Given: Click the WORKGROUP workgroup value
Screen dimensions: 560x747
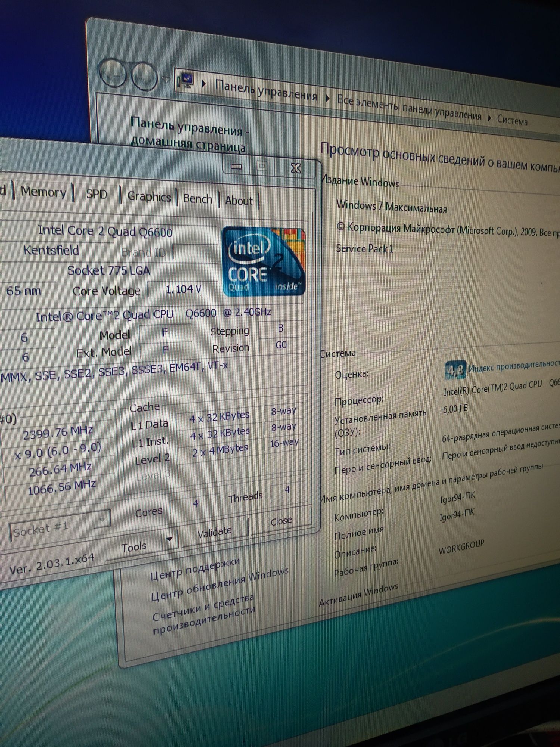Looking at the screenshot, I should (x=461, y=547).
